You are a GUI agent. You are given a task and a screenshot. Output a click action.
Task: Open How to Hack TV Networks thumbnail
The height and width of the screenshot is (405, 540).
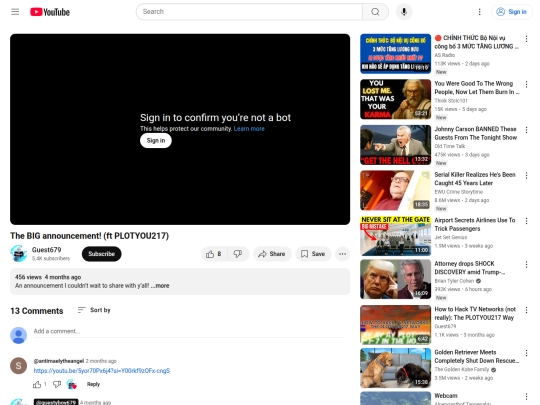coord(395,325)
